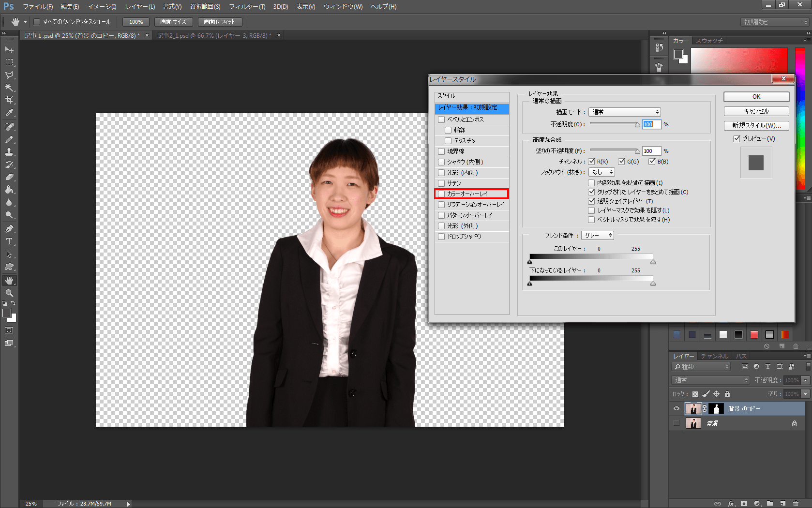Open Layers panel 塗り dropdown arrow
This screenshot has width=812, height=508.
pos(806,394)
